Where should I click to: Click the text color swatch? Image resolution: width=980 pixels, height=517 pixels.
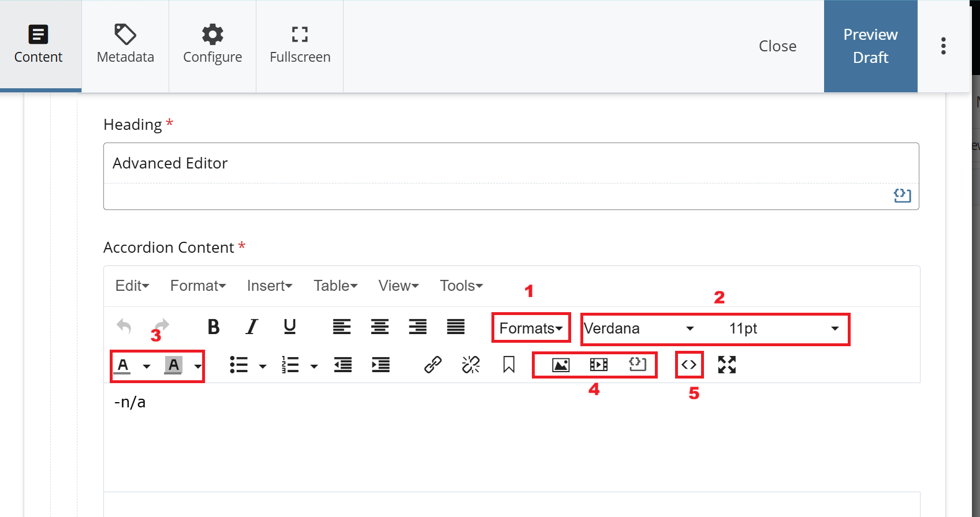click(123, 365)
